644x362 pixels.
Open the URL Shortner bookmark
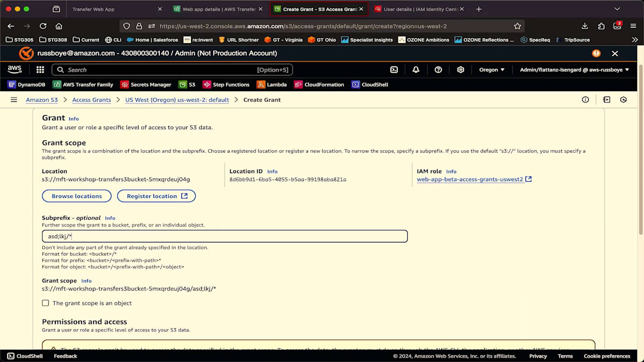(x=238, y=40)
